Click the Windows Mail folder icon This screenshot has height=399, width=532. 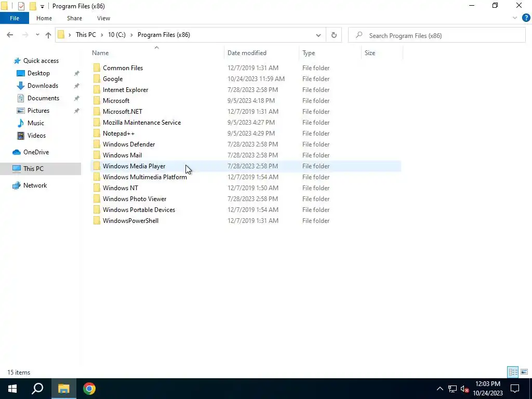pyautogui.click(x=97, y=155)
